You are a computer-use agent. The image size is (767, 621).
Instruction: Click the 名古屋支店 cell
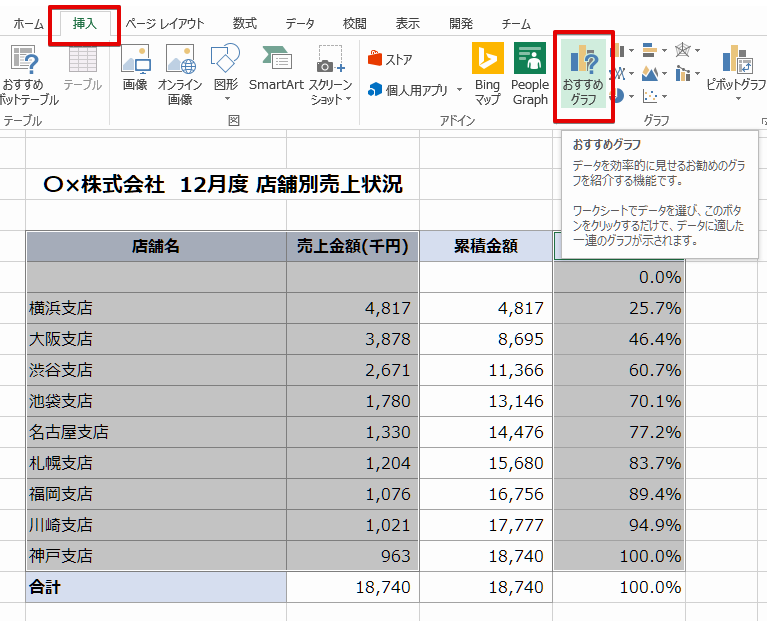pos(156,432)
